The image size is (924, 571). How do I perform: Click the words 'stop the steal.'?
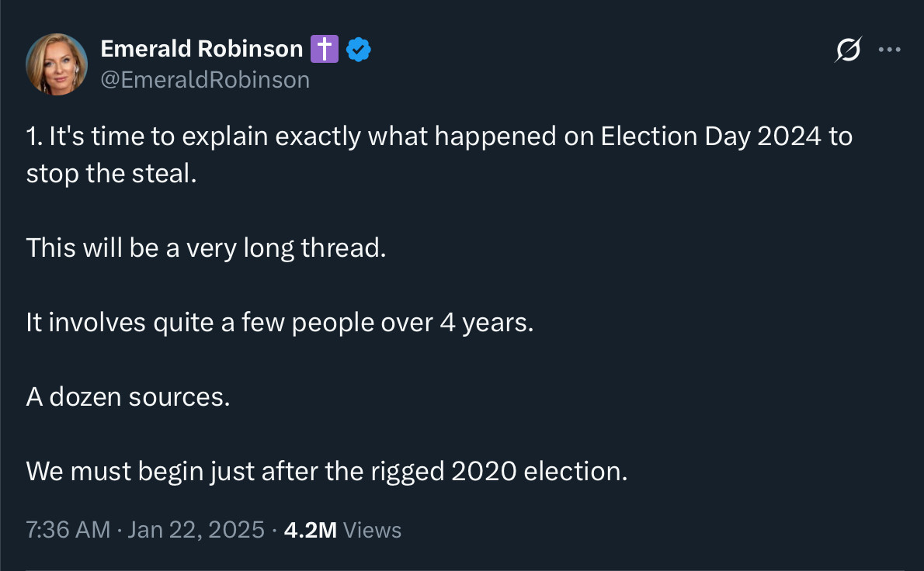(x=112, y=172)
